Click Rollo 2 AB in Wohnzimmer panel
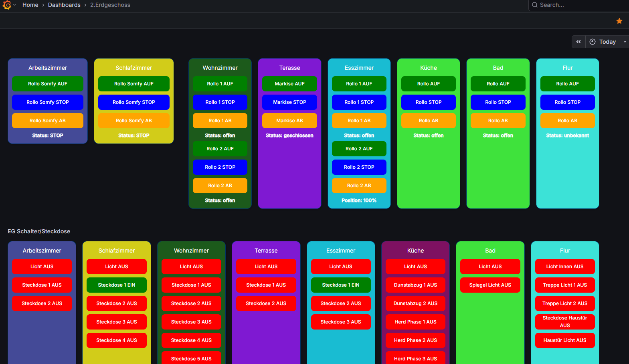The height and width of the screenshot is (364, 629). pyautogui.click(x=220, y=186)
